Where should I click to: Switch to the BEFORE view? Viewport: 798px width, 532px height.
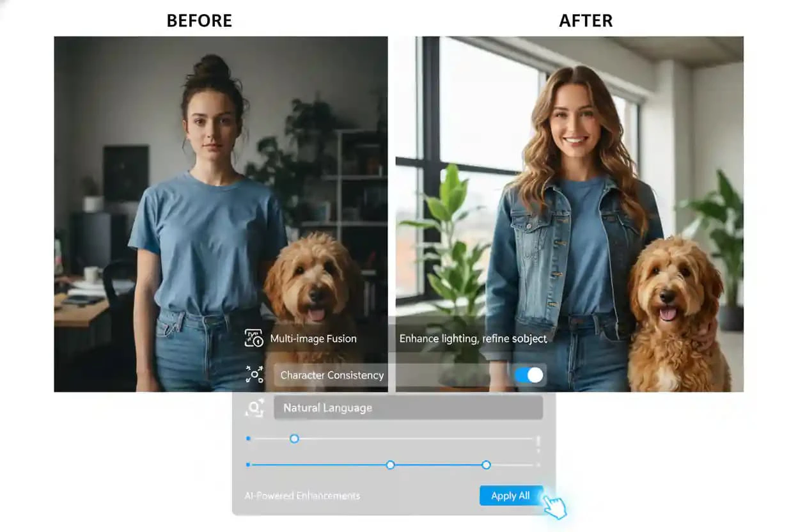point(199,20)
